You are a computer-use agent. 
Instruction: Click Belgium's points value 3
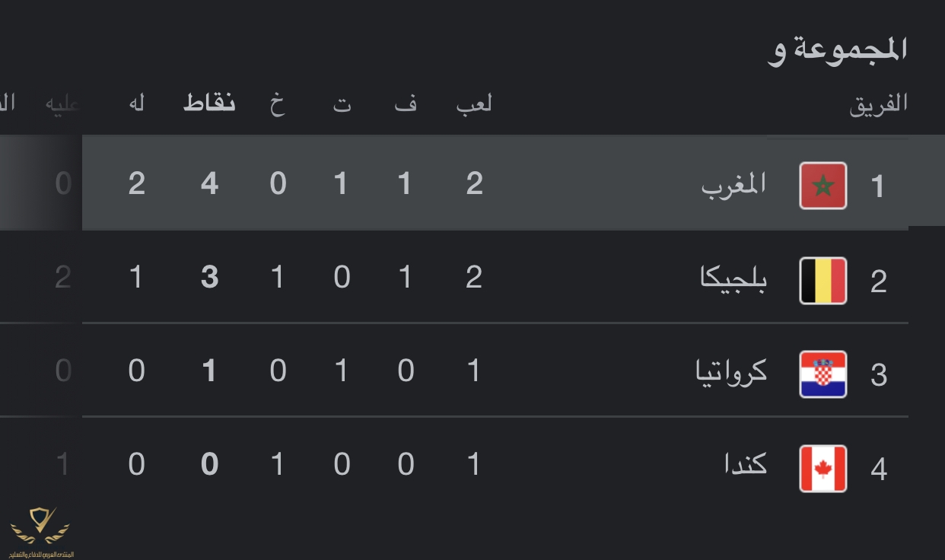pos(209,278)
